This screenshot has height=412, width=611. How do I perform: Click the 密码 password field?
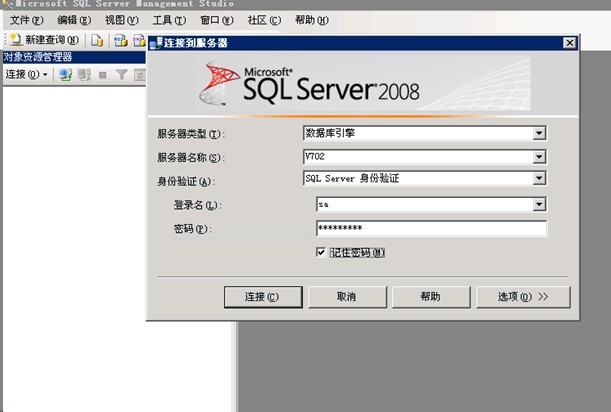pyautogui.click(x=431, y=228)
